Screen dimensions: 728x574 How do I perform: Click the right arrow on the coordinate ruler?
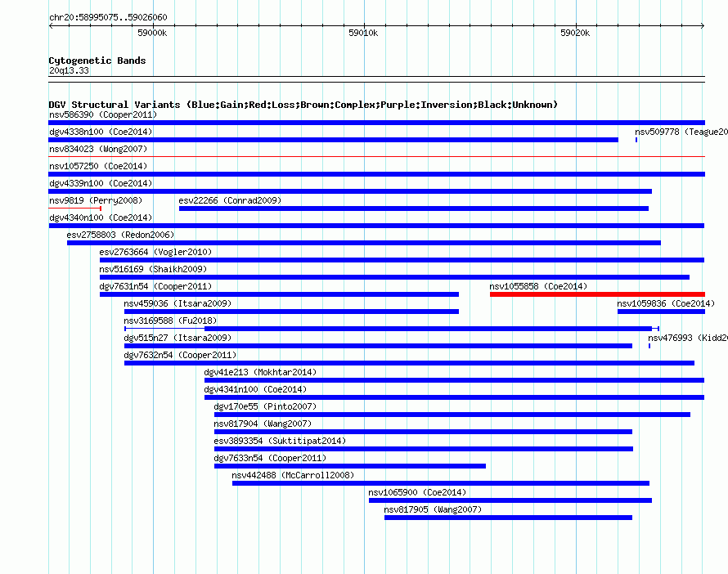(703, 26)
